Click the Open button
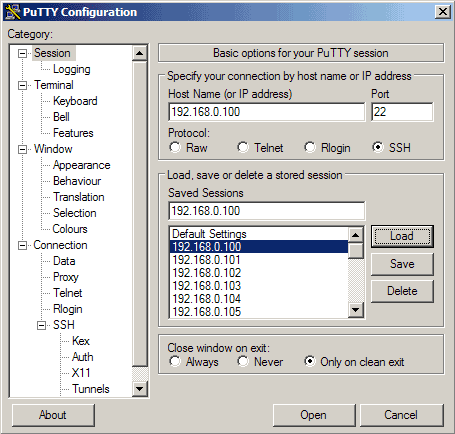This screenshot has height=434, width=455. tap(314, 415)
